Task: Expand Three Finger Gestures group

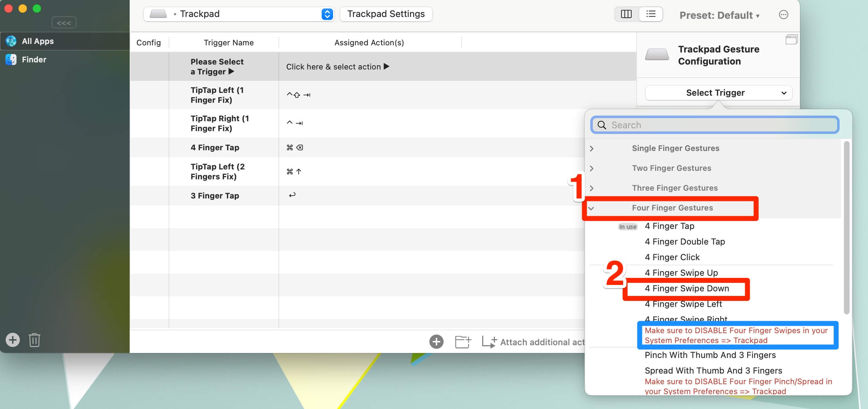Action: point(592,188)
